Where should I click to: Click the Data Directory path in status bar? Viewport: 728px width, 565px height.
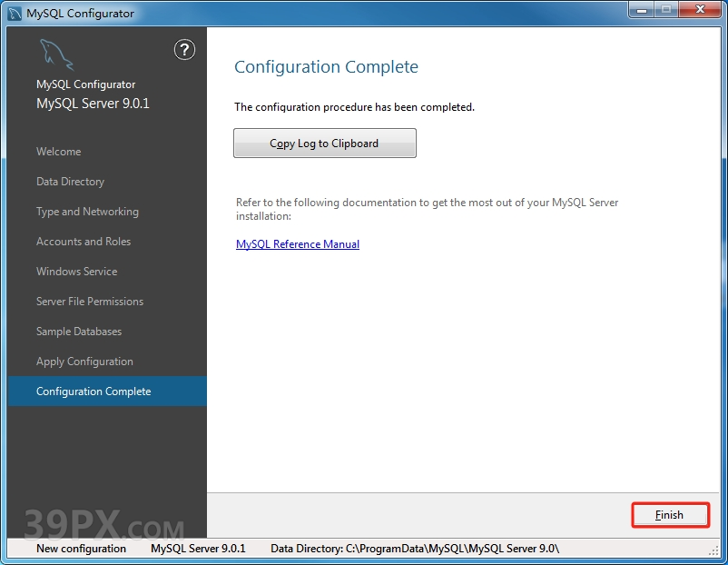415,549
